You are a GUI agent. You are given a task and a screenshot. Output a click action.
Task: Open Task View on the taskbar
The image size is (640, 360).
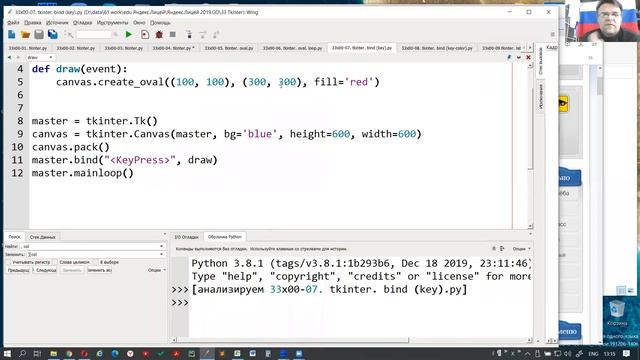(37, 353)
